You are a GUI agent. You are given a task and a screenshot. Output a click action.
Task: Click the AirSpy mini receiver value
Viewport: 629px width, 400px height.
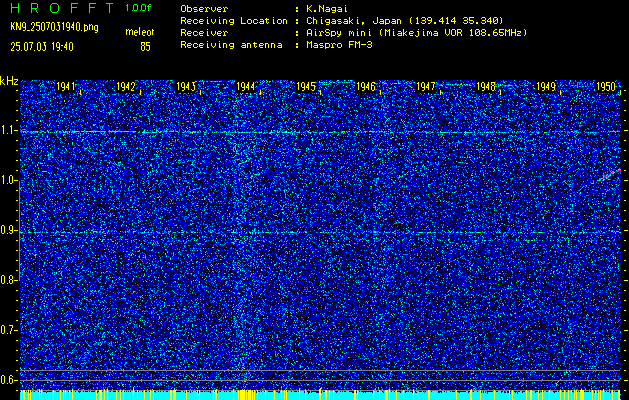416,33
